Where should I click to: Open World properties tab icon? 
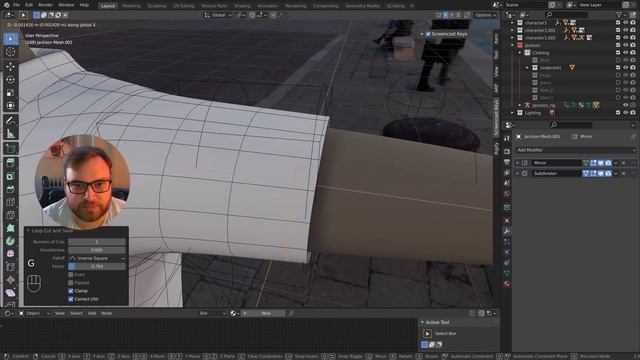pyautogui.click(x=507, y=194)
